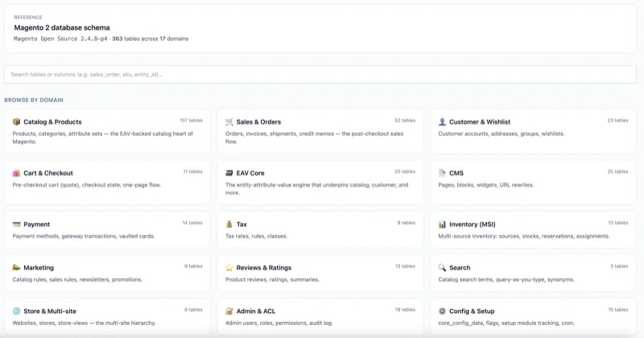Click the '19 tables' count label
Viewport: 644px width, 338px height.
coord(405,310)
